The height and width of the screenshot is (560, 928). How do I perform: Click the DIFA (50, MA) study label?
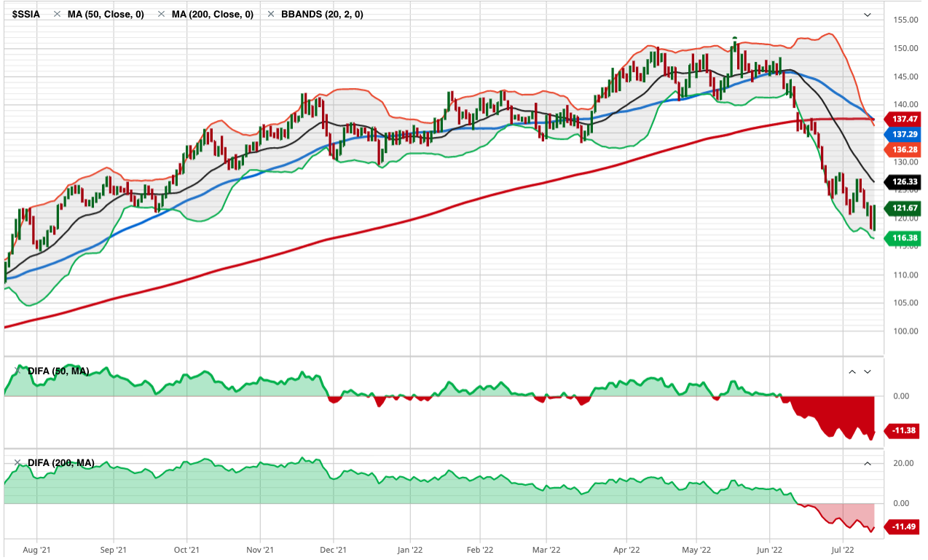click(x=58, y=371)
